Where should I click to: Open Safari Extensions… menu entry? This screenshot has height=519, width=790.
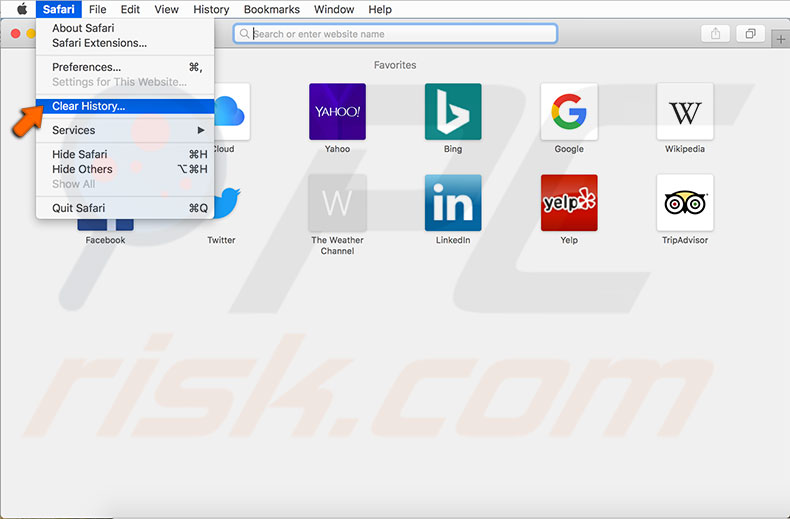pyautogui.click(x=125, y=43)
